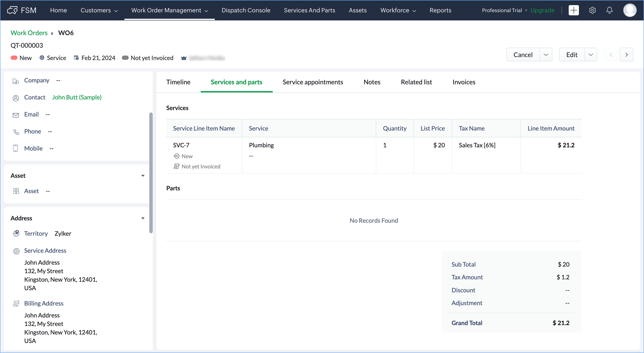
Task: Click the FSM logo icon
Action: (12, 10)
